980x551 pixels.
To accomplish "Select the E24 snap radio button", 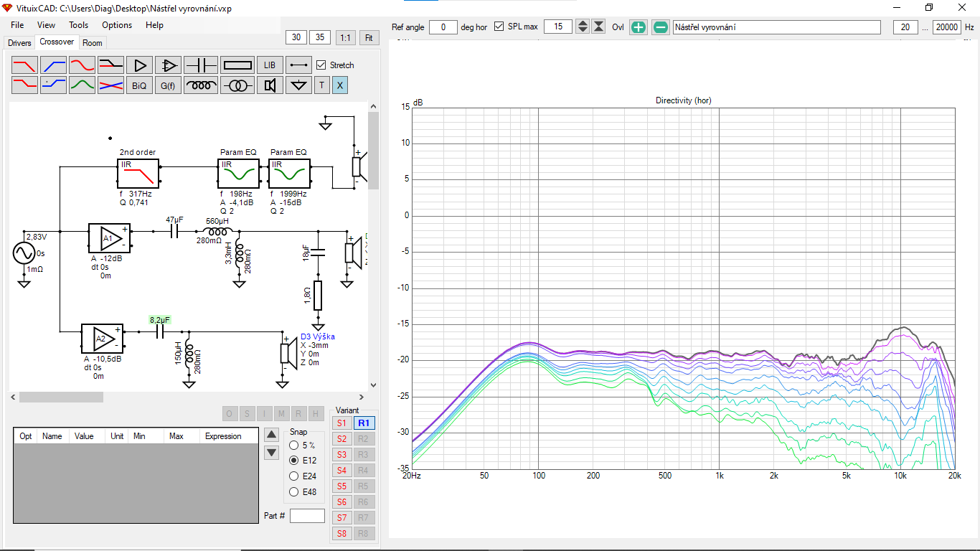I will click(x=294, y=476).
